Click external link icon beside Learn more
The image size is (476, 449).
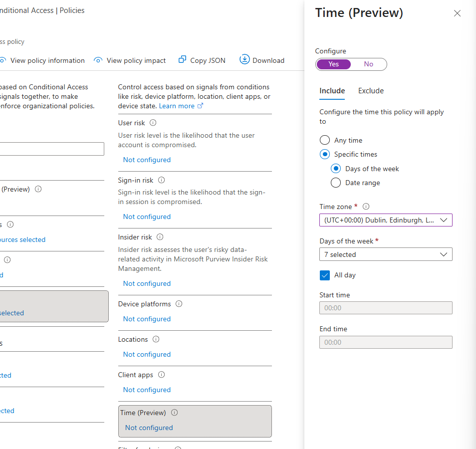pos(201,106)
